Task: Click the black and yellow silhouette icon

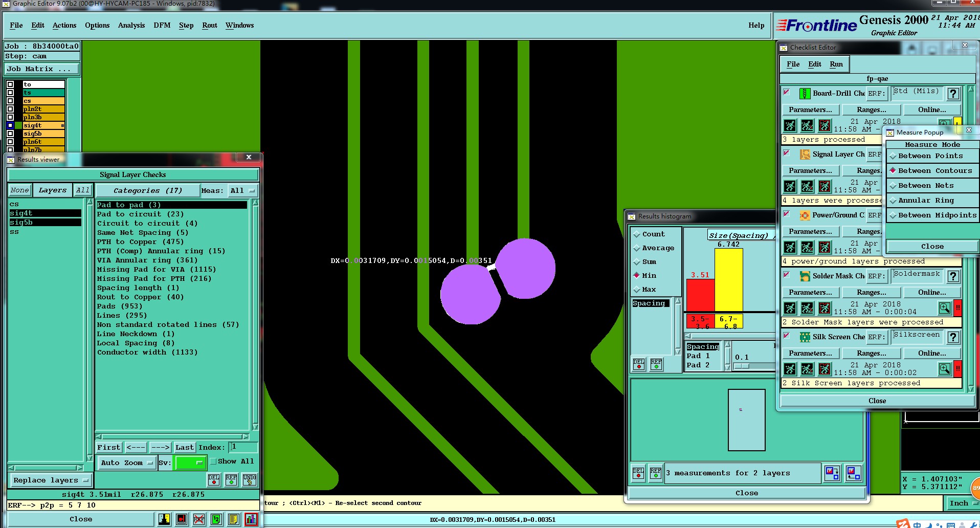Action: (164, 519)
